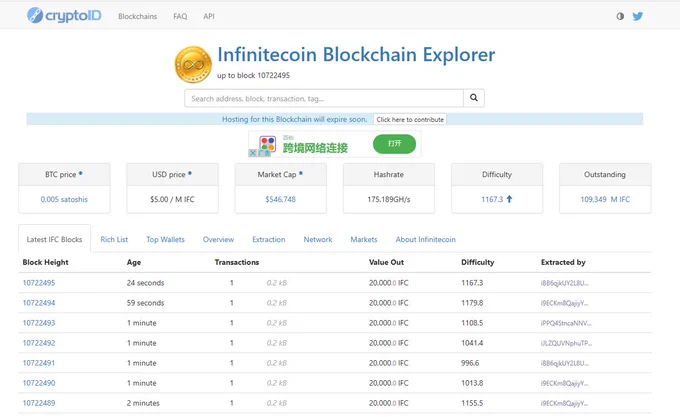Click the 24 seconds age cell
Image resolution: width=680 pixels, height=417 pixels.
coord(145,283)
